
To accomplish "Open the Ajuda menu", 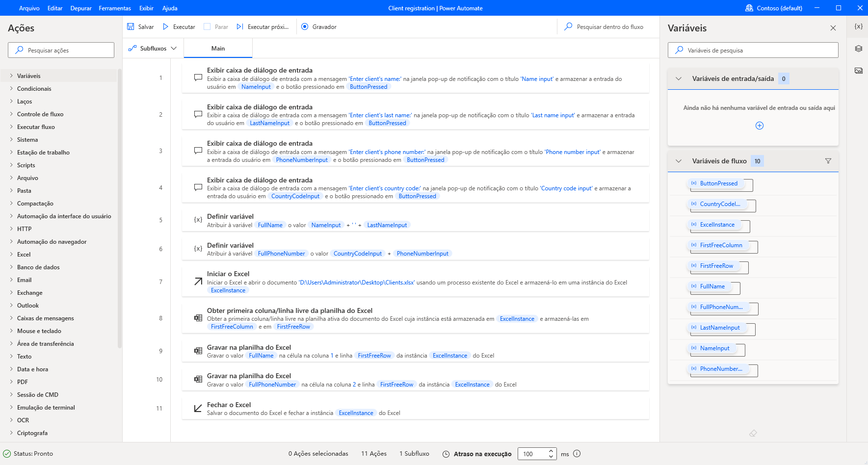I will click(170, 8).
